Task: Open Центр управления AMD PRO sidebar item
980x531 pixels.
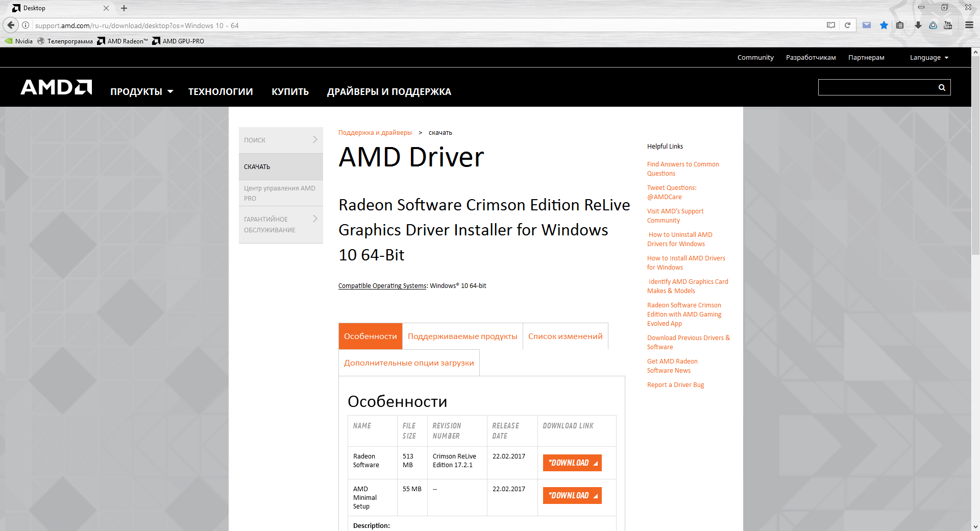Action: (281, 193)
